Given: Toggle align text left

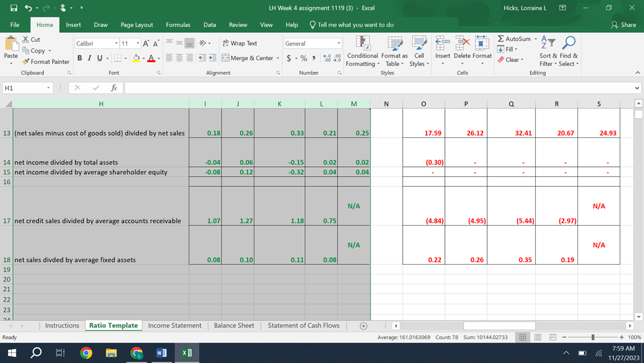Looking at the screenshot, I should click(x=169, y=58).
